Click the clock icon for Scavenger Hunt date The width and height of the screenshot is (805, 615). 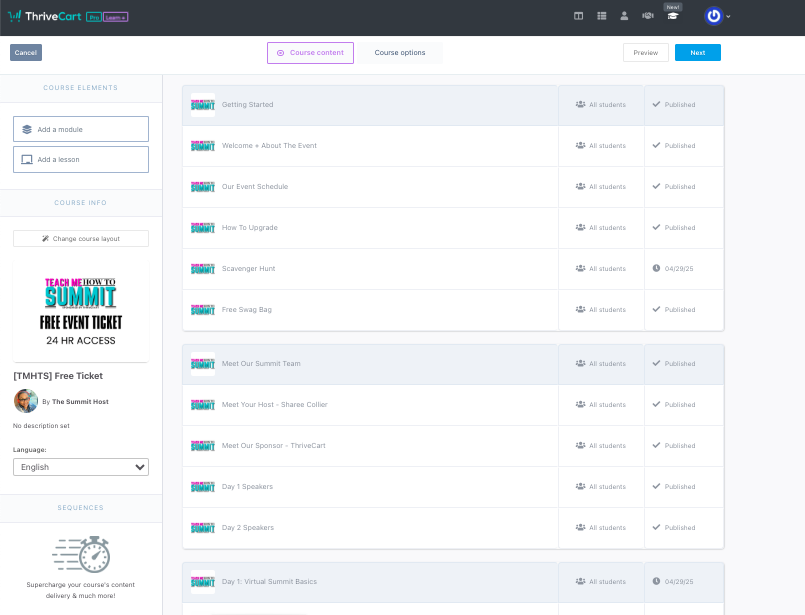point(656,268)
